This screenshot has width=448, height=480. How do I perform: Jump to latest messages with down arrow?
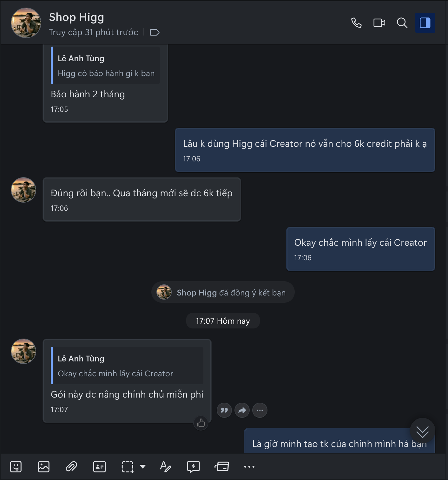(x=422, y=431)
